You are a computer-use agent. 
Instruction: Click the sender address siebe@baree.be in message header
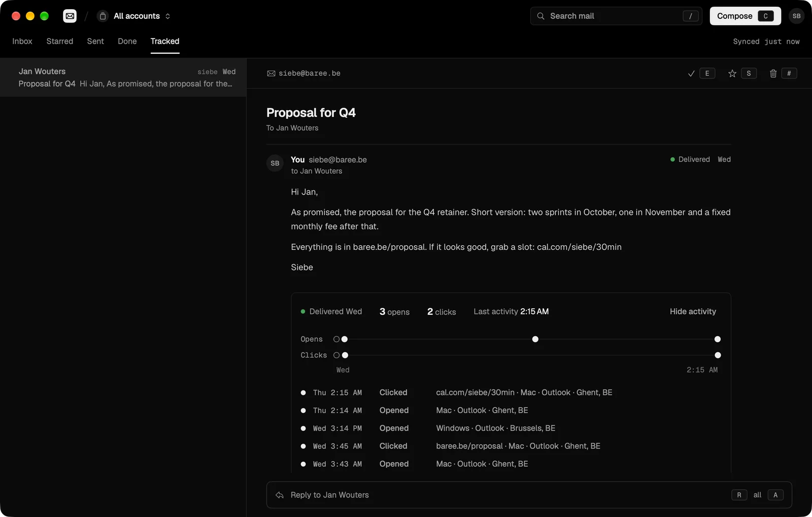point(337,160)
